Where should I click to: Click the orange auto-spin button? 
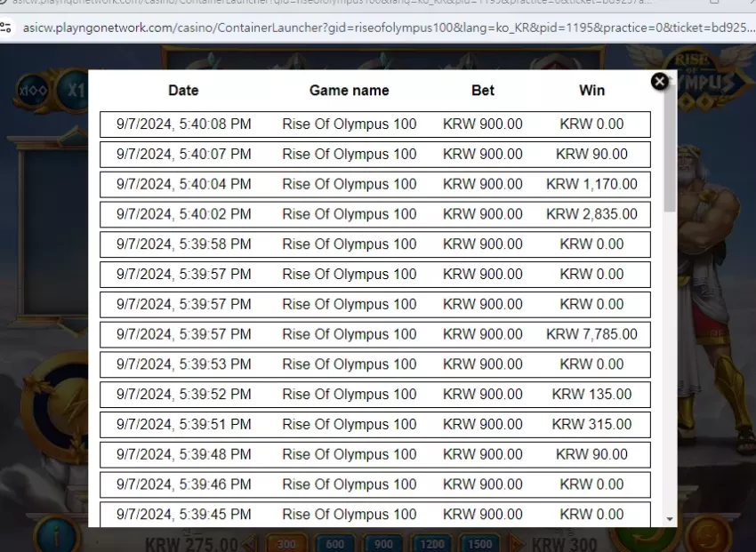708,536
